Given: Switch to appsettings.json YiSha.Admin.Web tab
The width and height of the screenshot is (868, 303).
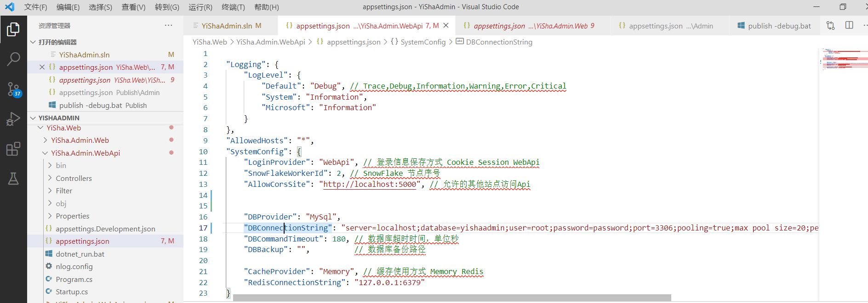Looking at the screenshot, I should tap(533, 26).
